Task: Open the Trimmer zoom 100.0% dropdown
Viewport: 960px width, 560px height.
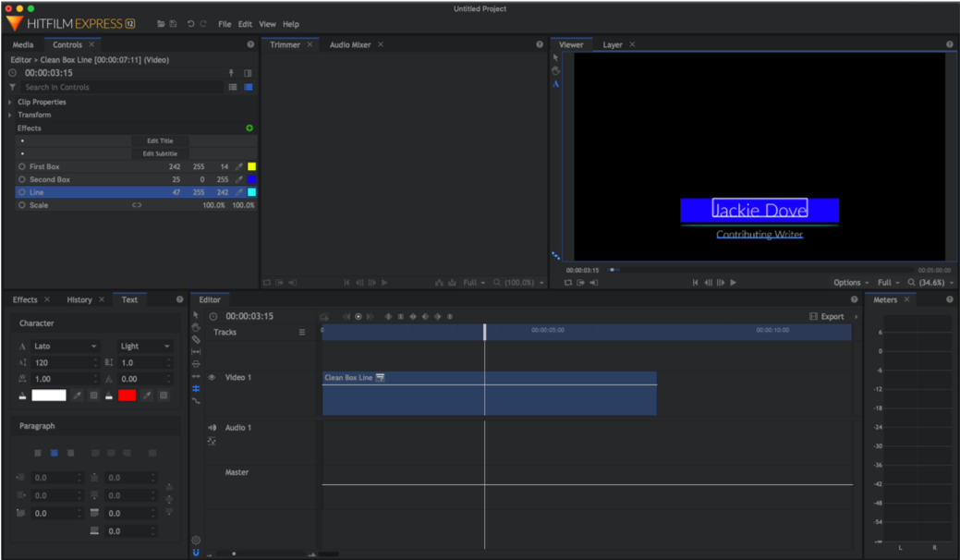Action: (x=518, y=282)
